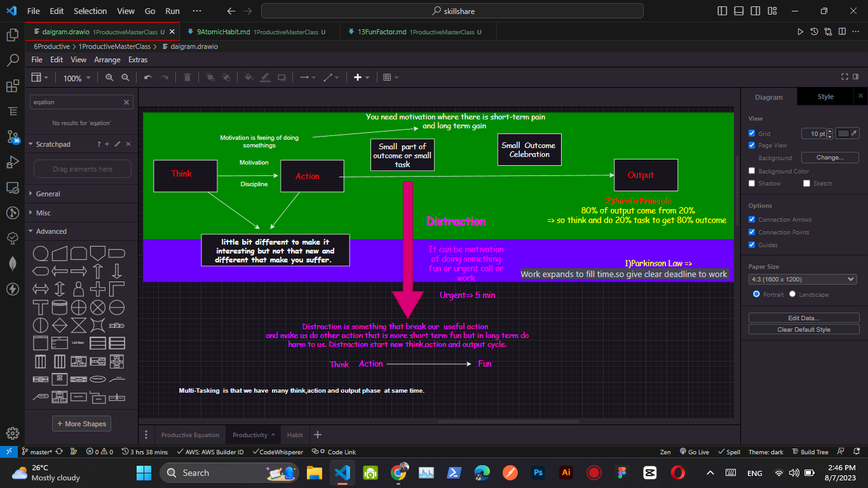Click the More Shapes button

(x=81, y=423)
